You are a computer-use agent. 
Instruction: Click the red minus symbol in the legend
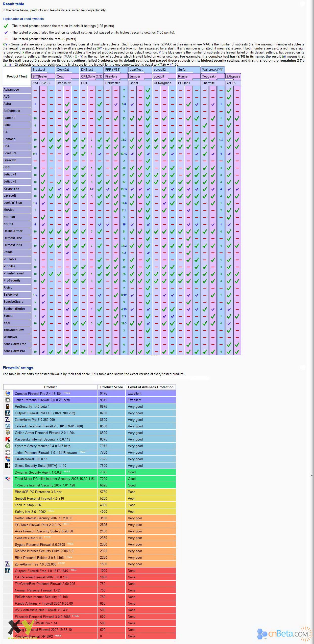point(6,39)
